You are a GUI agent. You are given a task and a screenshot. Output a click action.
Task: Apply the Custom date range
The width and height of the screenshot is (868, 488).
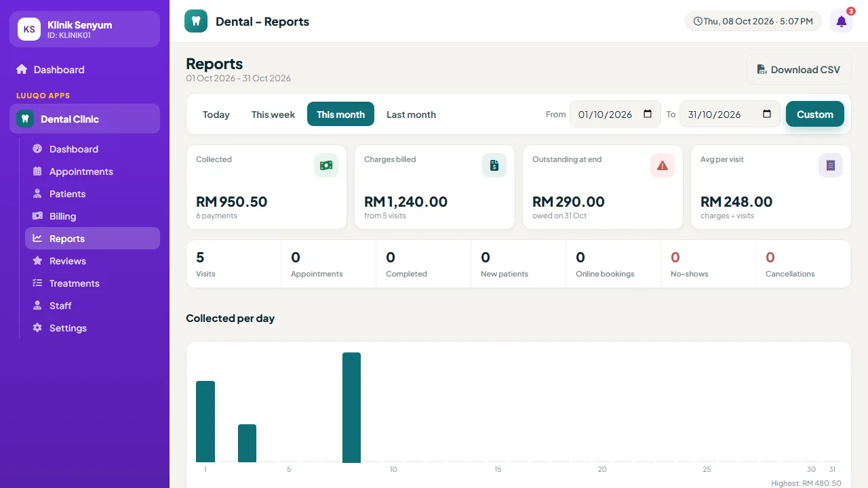pos(815,114)
